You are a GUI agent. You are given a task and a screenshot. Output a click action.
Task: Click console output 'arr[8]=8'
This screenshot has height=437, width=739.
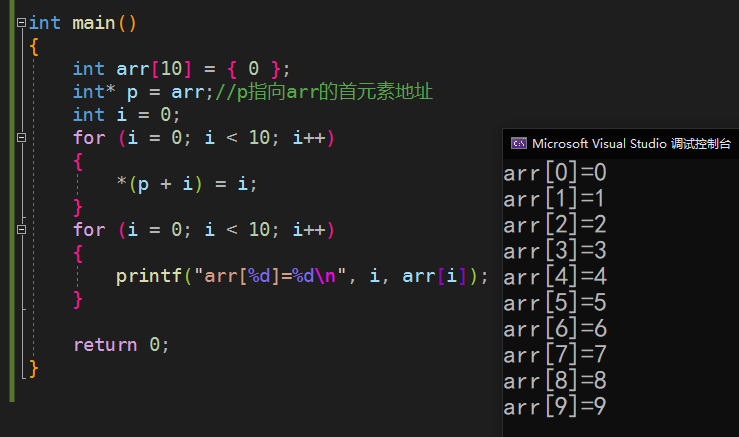coord(555,380)
